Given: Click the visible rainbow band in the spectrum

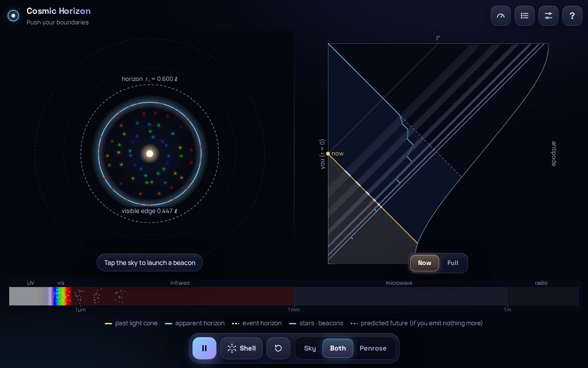Looking at the screenshot, I should 61,296.
